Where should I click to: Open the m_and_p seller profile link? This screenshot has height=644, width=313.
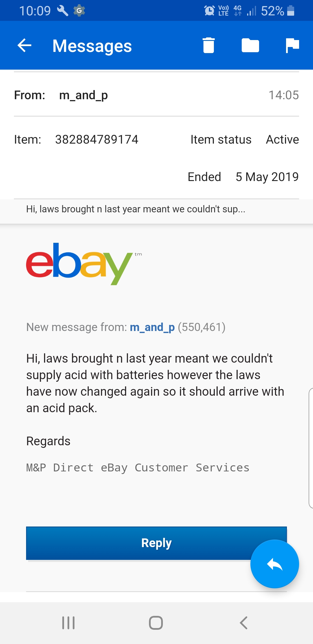[x=152, y=327]
